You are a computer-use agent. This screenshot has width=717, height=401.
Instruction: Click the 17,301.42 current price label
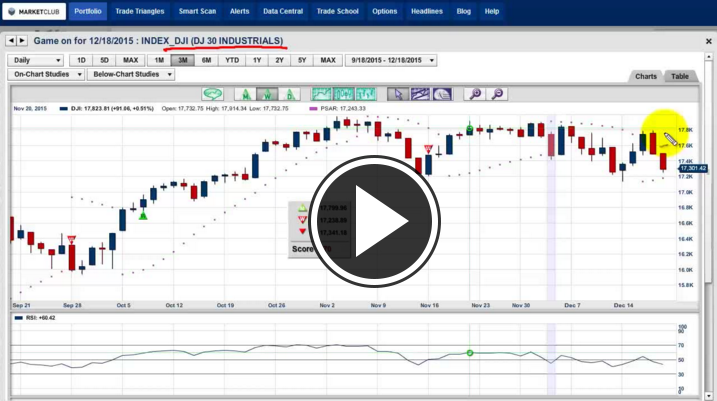(693, 168)
